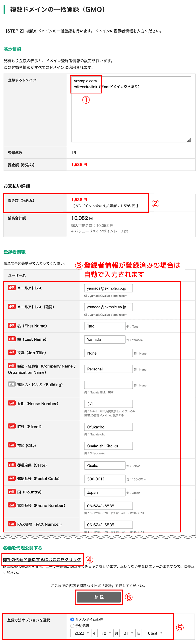The width and height of the screenshot is (196, 644).
Task: Click the City field with Osaka-shi Kita-ku
Action: tap(108, 446)
